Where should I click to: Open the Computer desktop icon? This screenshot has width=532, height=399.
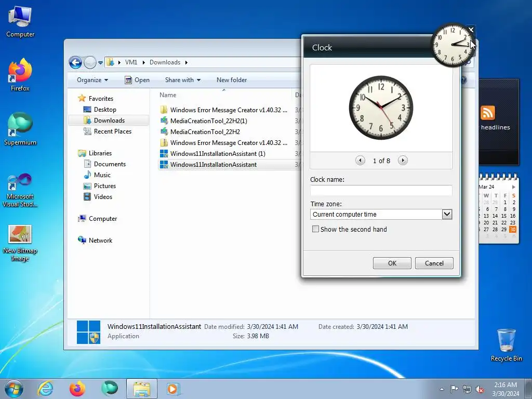20,22
